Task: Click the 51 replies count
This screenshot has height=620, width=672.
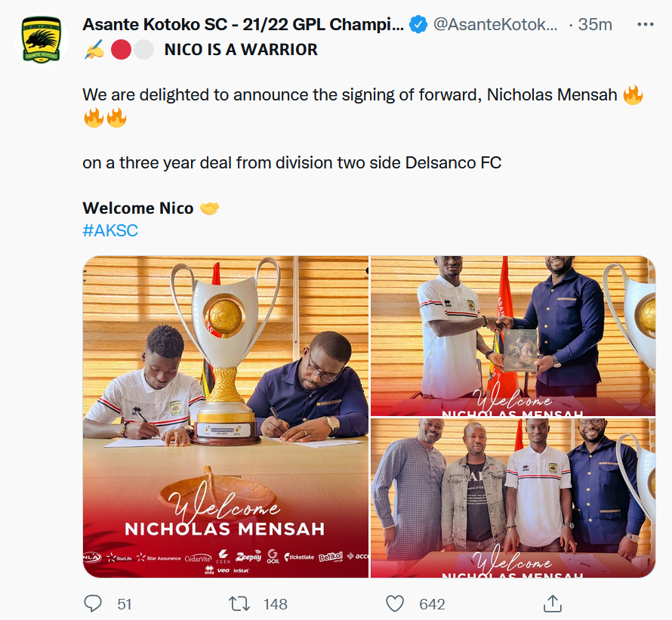Action: coord(125,604)
